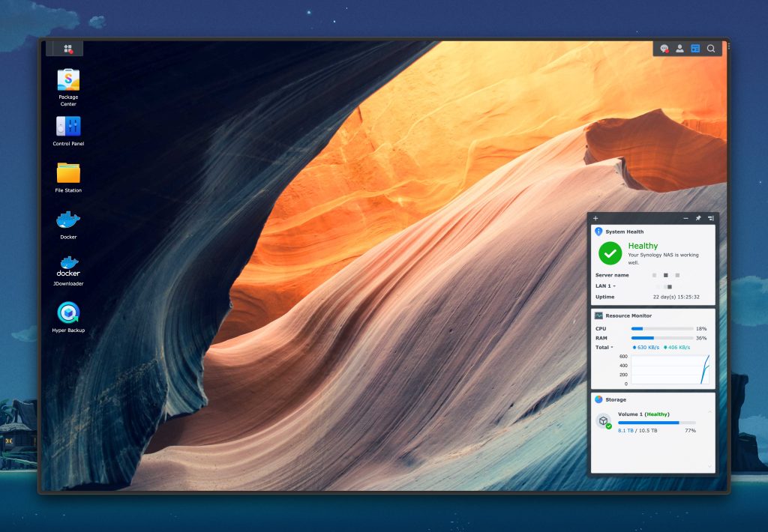Screen dimensions: 768x532
Task: Click the RAM 36% value
Action: click(701, 338)
